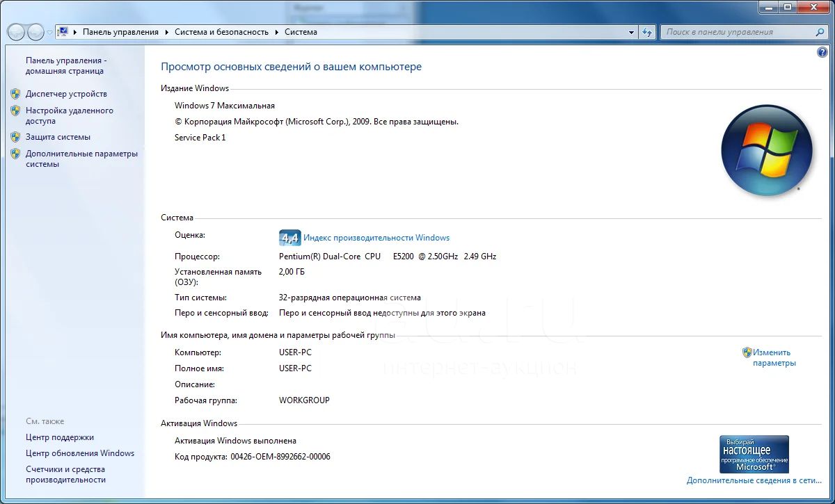Image resolution: width=835 pixels, height=504 pixels.
Task: Open 'Центр обновления Windows' link
Action: (x=80, y=453)
